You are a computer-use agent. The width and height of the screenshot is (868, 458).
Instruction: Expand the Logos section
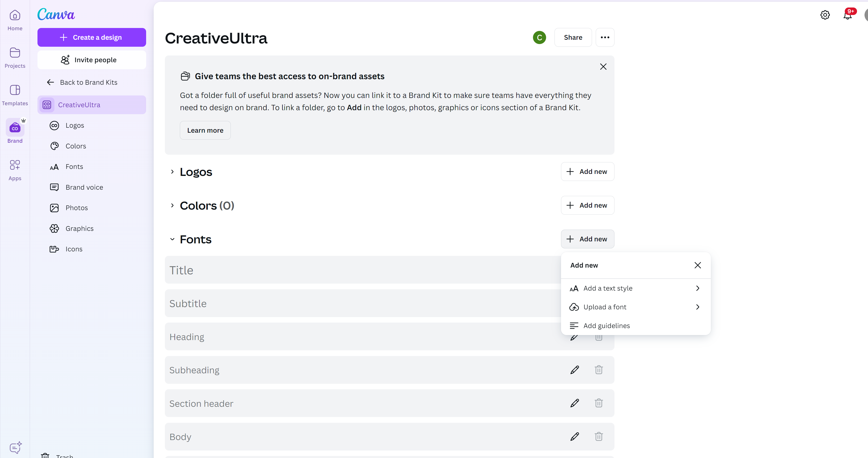coord(172,172)
